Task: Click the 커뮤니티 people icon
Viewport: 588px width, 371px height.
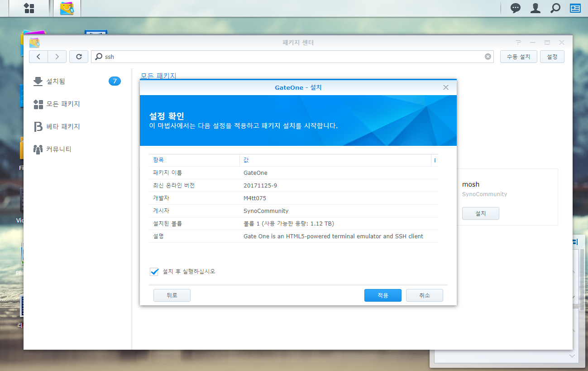Action: tap(38, 149)
